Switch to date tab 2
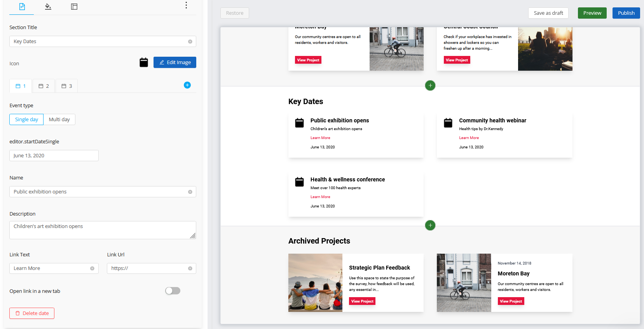This screenshot has width=644, height=329. pos(44,86)
